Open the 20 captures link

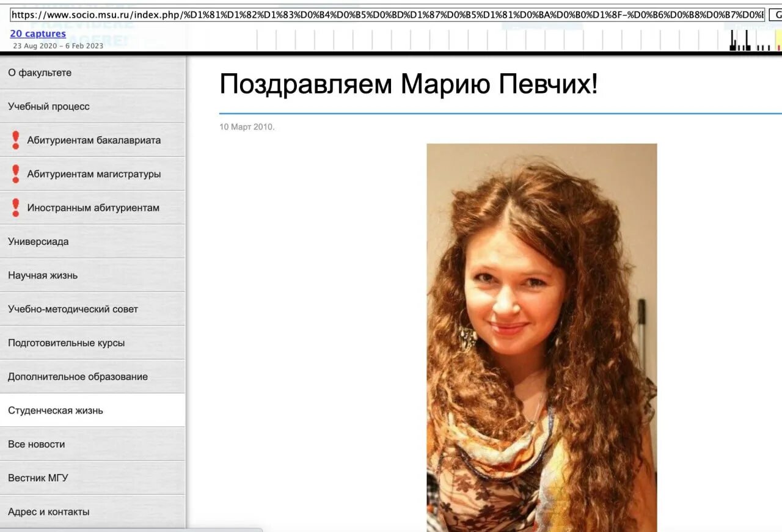click(38, 34)
